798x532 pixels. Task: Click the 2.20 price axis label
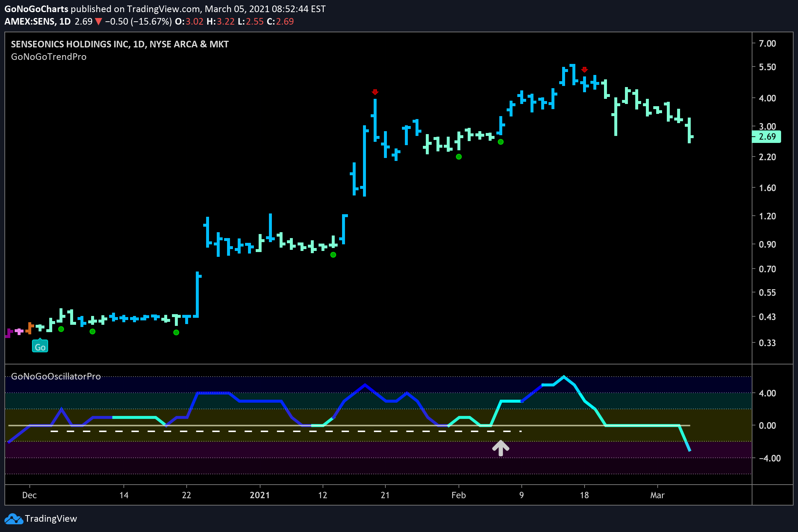(x=768, y=157)
